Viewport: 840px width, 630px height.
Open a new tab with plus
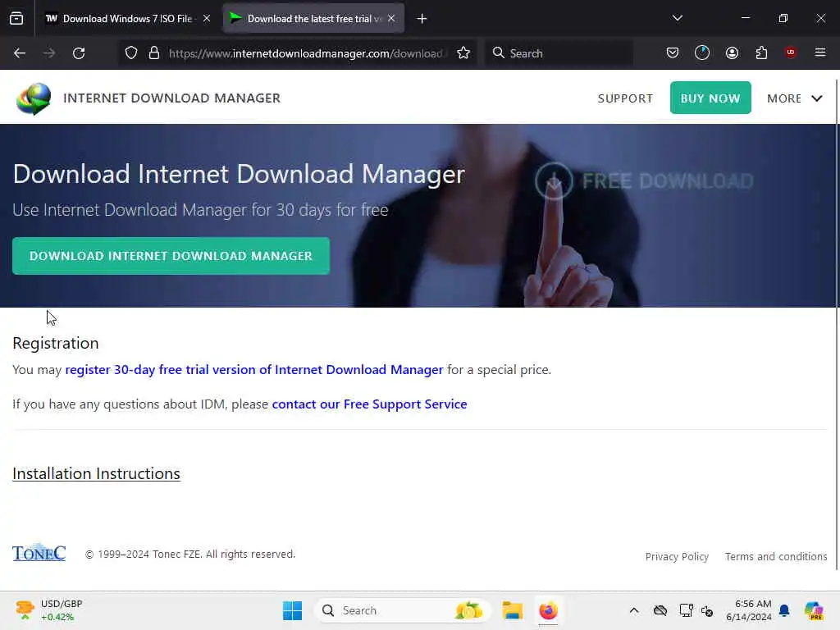(x=422, y=19)
